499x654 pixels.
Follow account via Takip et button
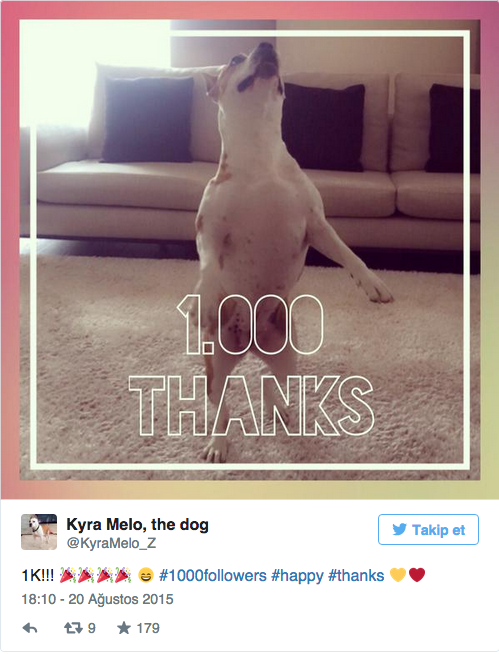428,529
